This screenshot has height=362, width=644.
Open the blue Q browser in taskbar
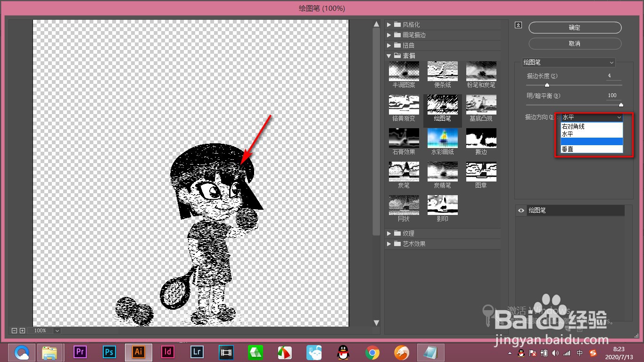(22, 352)
